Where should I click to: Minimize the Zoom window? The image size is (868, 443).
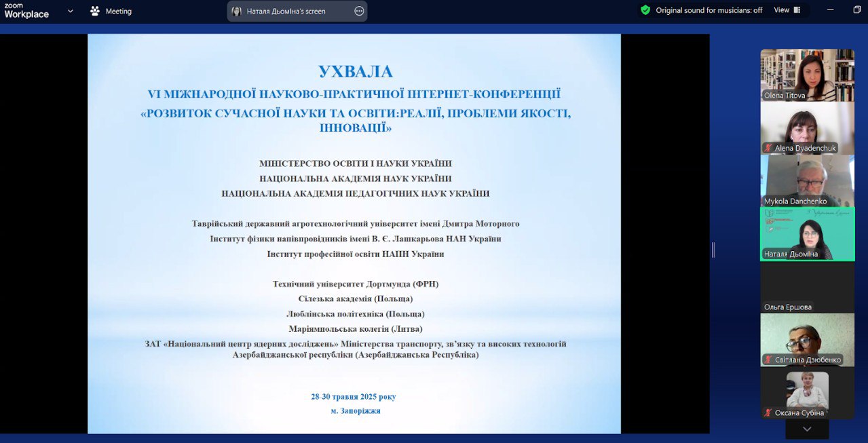pos(831,10)
